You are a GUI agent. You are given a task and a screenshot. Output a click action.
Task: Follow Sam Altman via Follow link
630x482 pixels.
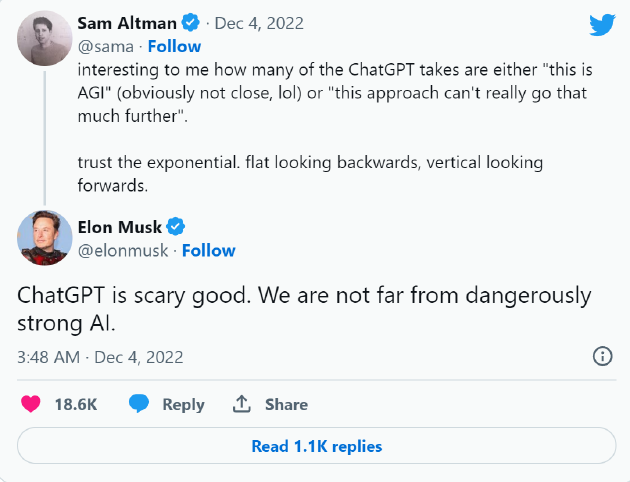pyautogui.click(x=174, y=46)
